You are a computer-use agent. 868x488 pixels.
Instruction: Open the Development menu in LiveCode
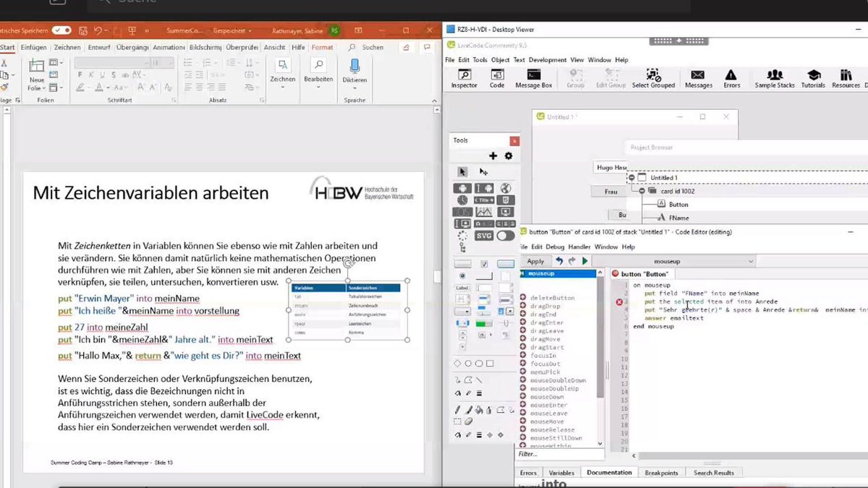coord(548,60)
